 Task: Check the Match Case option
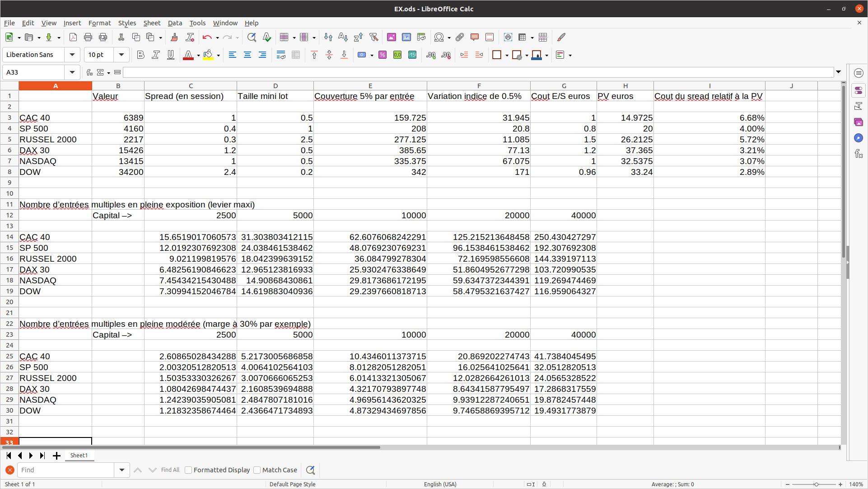[x=257, y=470]
